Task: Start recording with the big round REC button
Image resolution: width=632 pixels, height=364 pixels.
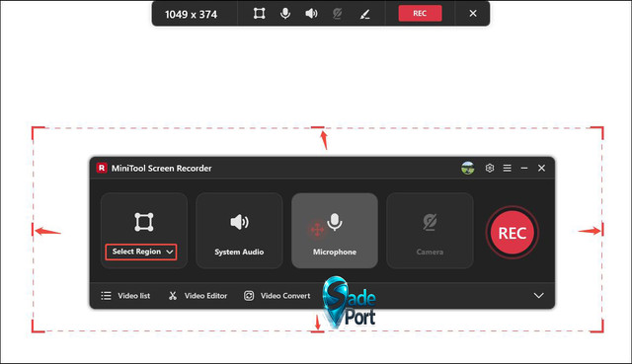Action: pos(513,233)
